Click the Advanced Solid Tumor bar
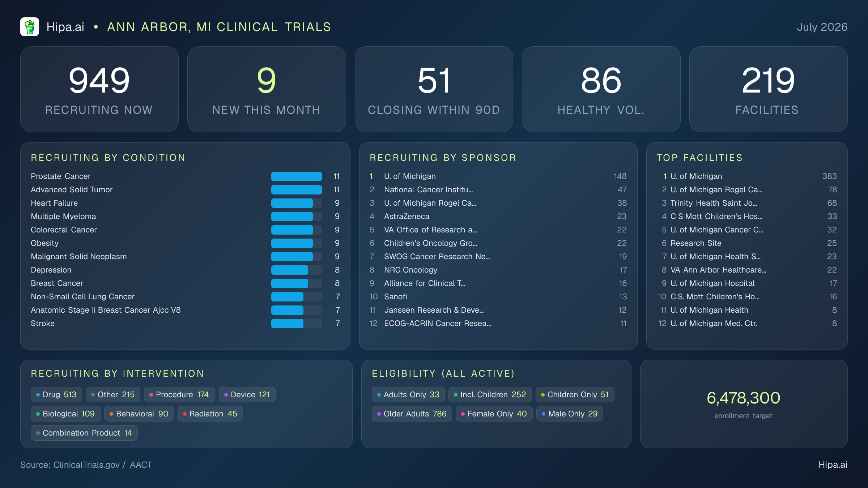Viewport: 868px width, 488px height. coord(297,190)
